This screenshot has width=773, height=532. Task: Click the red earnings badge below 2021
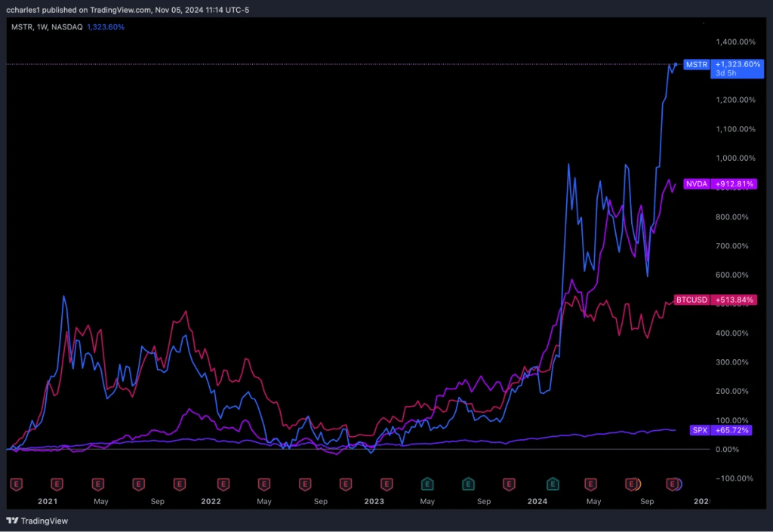point(57,484)
